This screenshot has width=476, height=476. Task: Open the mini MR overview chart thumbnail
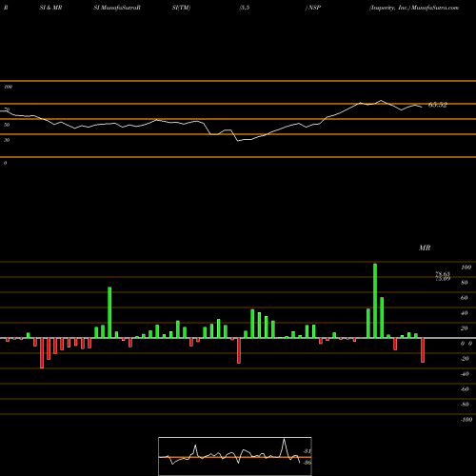[x=235, y=456]
